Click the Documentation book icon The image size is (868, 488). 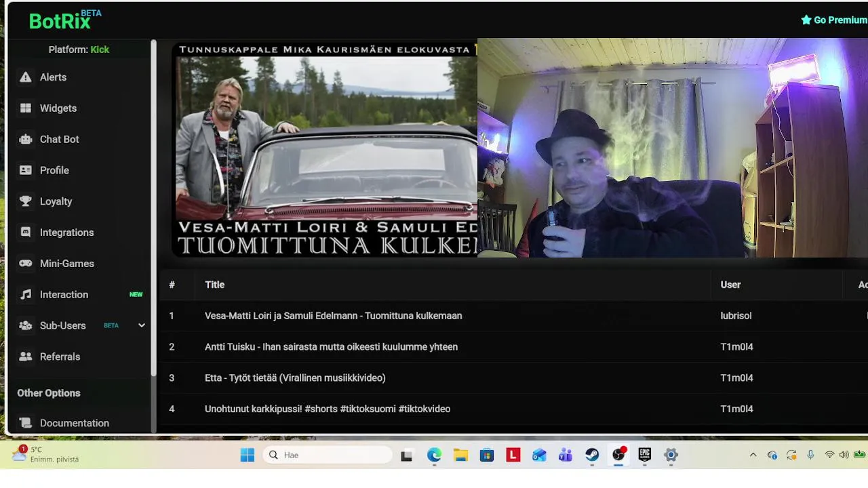pyautogui.click(x=26, y=423)
